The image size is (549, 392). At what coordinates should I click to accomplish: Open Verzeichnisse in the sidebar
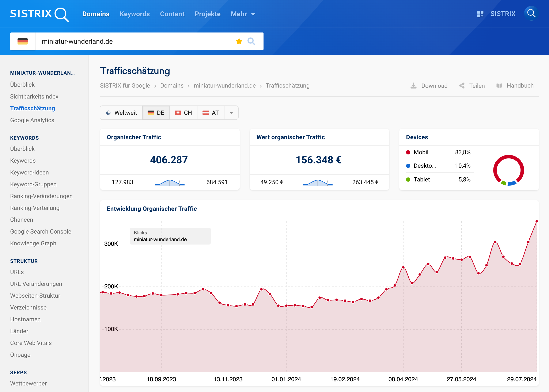click(x=28, y=308)
